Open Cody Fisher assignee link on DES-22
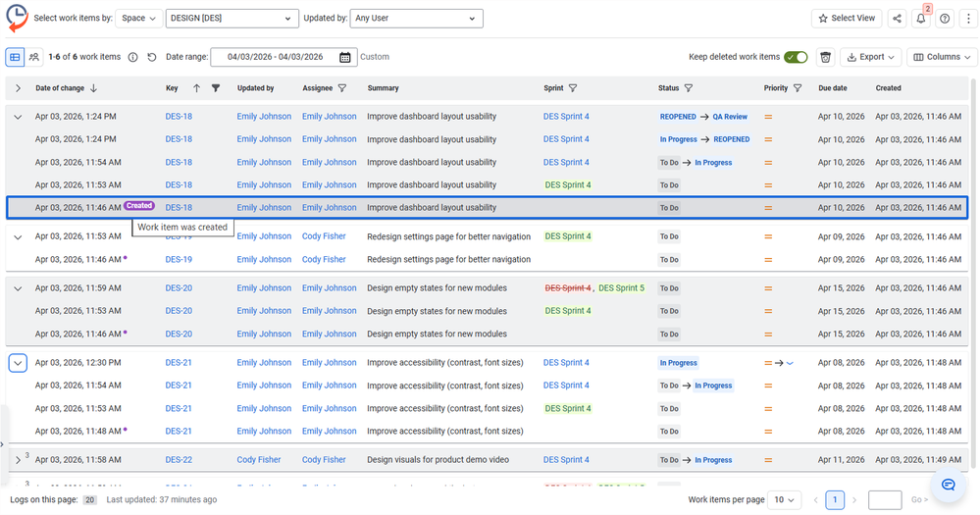 [324, 459]
